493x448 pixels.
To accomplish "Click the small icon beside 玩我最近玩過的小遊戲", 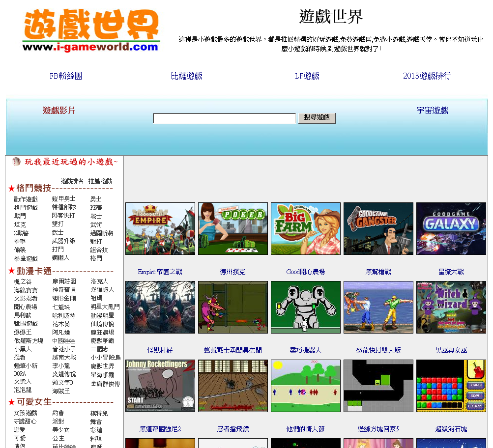I will (x=16, y=162).
